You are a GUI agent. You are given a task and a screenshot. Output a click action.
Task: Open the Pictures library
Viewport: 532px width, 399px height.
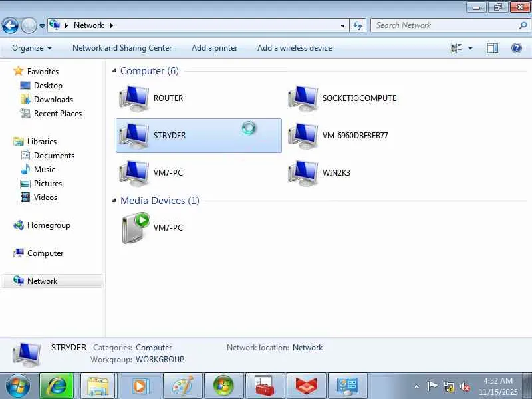coord(48,184)
